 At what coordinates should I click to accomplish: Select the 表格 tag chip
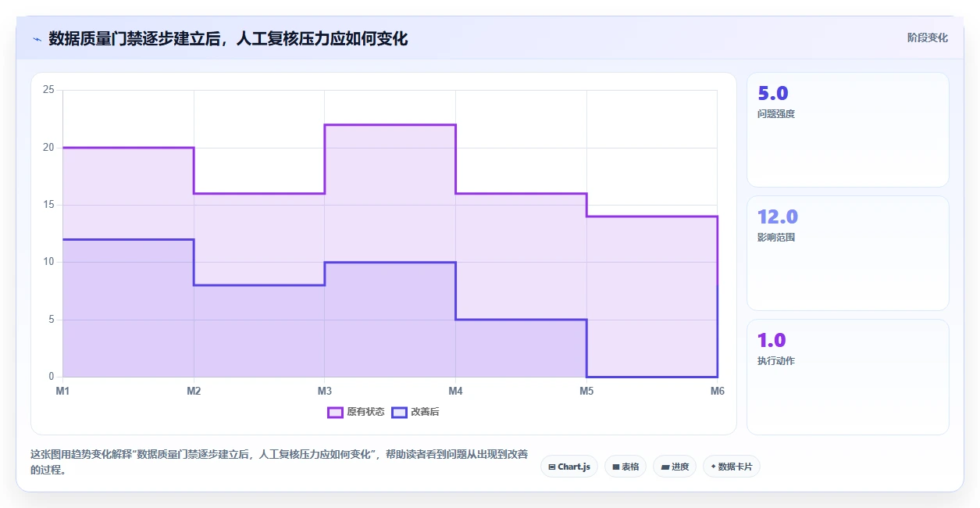(625, 467)
